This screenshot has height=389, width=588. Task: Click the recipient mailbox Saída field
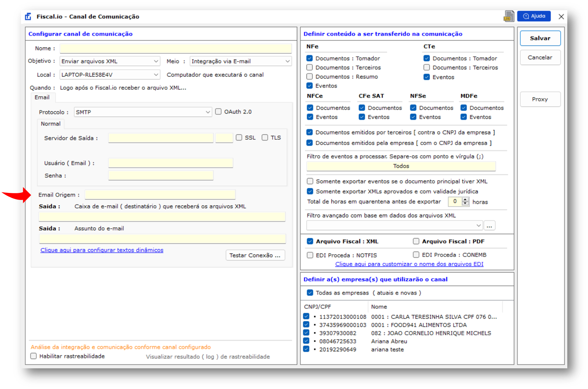162,216
